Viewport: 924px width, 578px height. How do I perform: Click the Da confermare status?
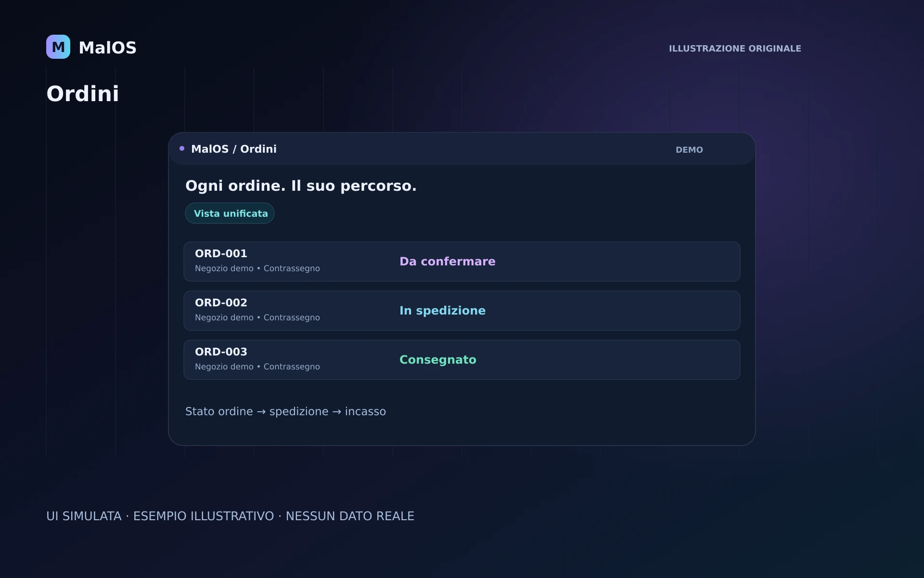pos(448,261)
